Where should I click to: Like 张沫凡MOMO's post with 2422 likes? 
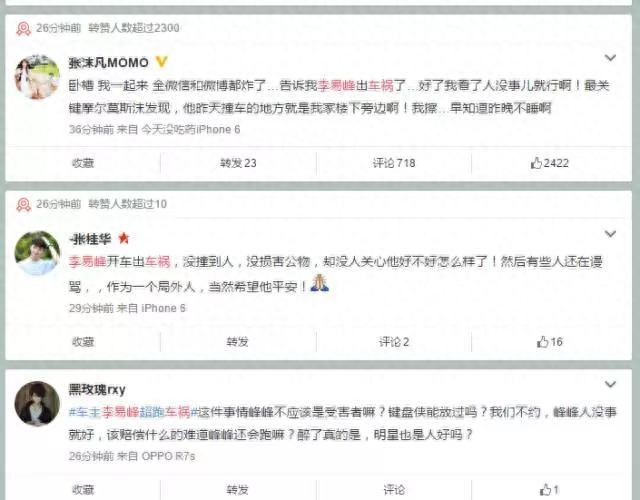click(549, 163)
